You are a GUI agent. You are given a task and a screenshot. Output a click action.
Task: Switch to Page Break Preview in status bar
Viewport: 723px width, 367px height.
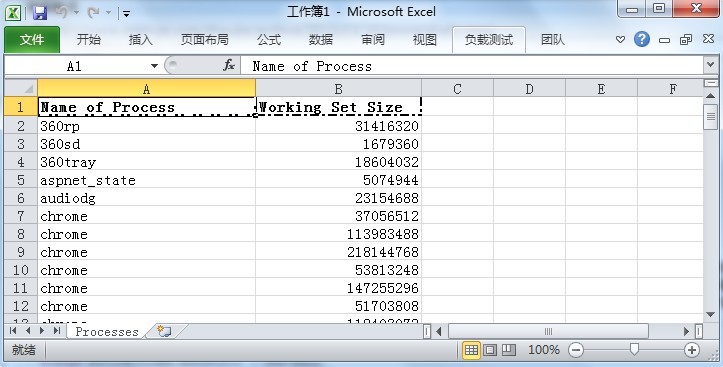click(x=509, y=350)
